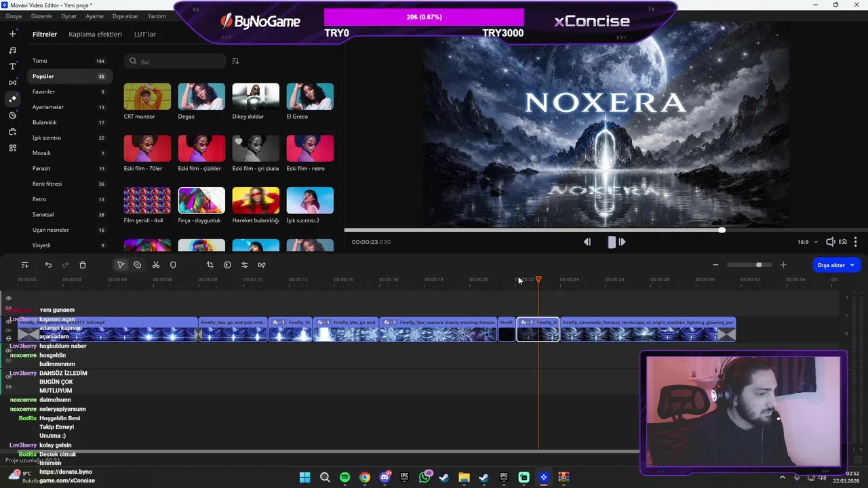Open WhatsApp from the taskbar
868x488 pixels.
pos(425,477)
